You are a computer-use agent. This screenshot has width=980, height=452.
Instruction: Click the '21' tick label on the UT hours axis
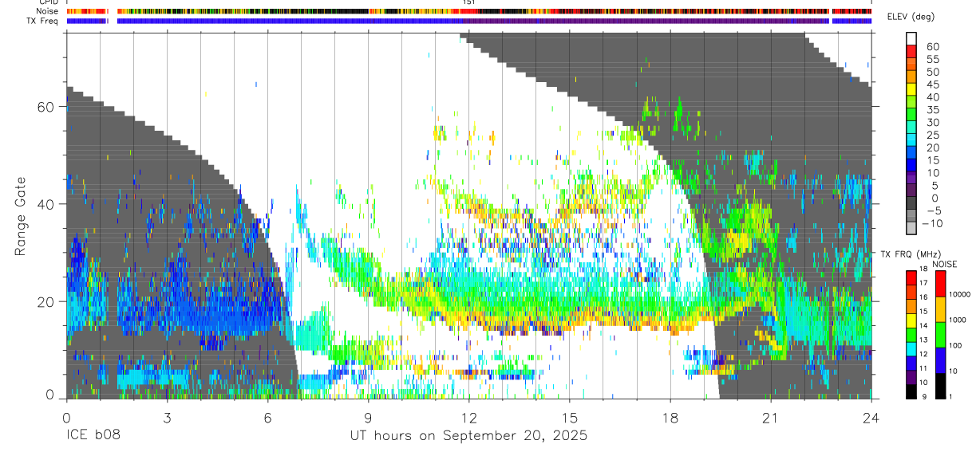(771, 416)
